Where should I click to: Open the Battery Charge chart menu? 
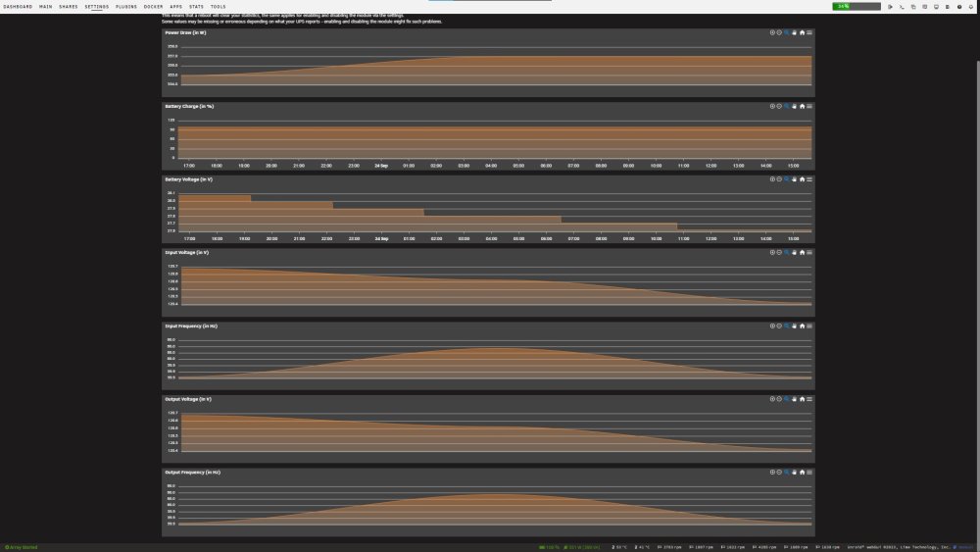(809, 106)
